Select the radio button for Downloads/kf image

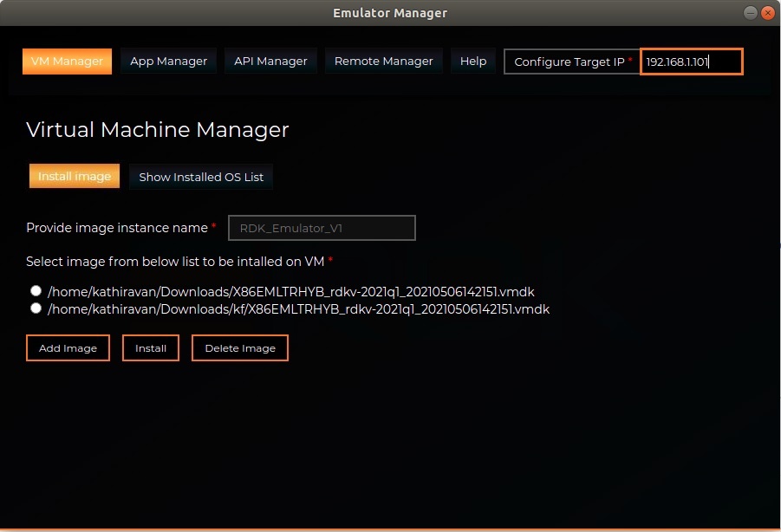click(36, 308)
